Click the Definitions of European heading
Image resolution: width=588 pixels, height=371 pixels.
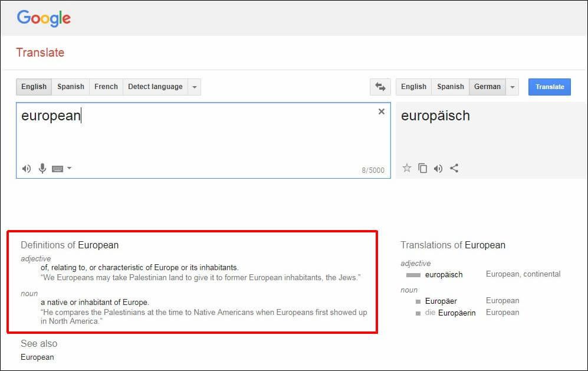(x=70, y=245)
